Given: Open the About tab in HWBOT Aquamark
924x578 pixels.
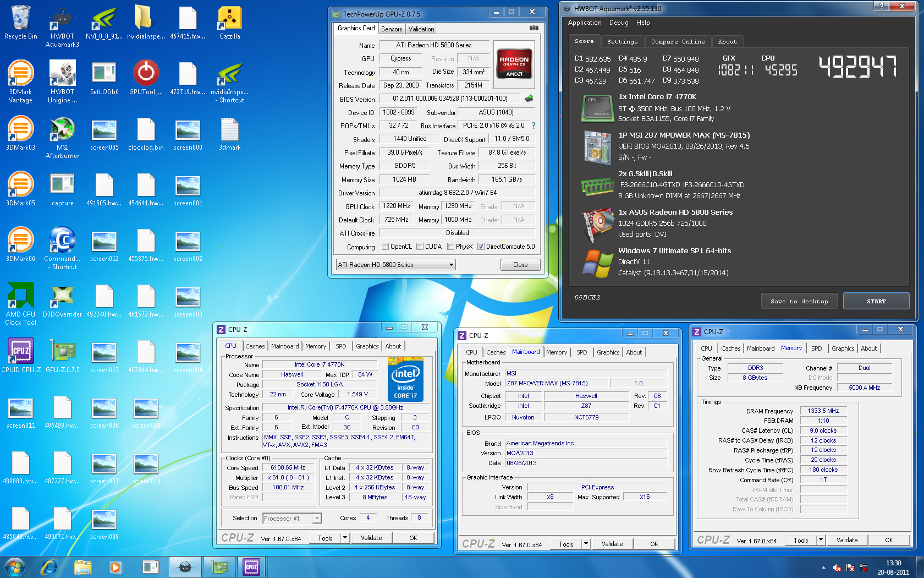Looking at the screenshot, I should [x=727, y=42].
